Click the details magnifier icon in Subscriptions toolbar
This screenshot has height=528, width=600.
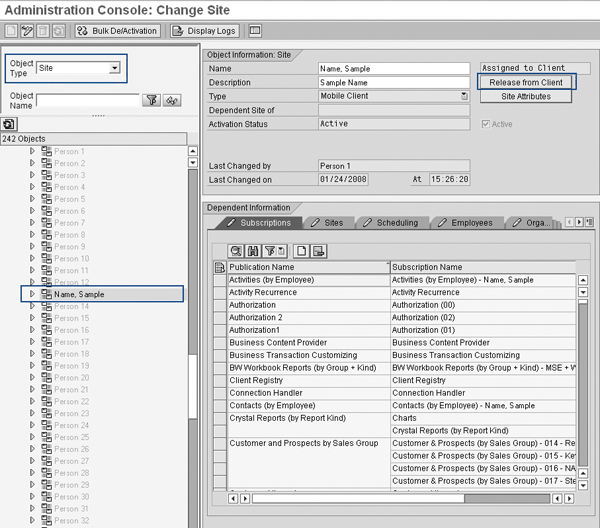237,250
